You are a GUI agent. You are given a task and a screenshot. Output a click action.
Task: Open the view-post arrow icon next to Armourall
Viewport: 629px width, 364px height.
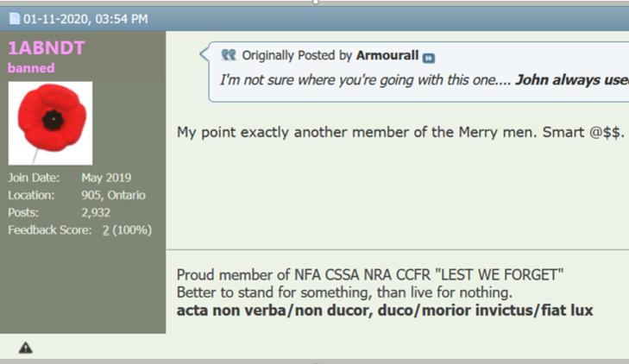point(429,57)
